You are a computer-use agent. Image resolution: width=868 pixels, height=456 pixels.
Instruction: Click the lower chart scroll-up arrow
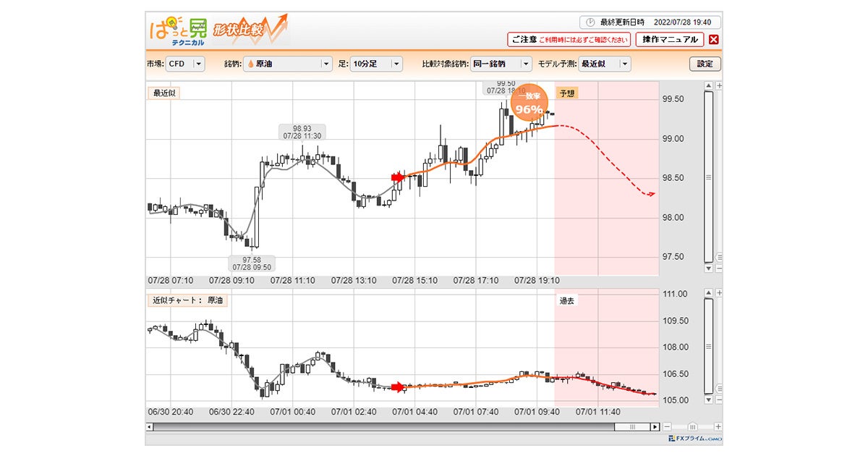click(x=709, y=293)
